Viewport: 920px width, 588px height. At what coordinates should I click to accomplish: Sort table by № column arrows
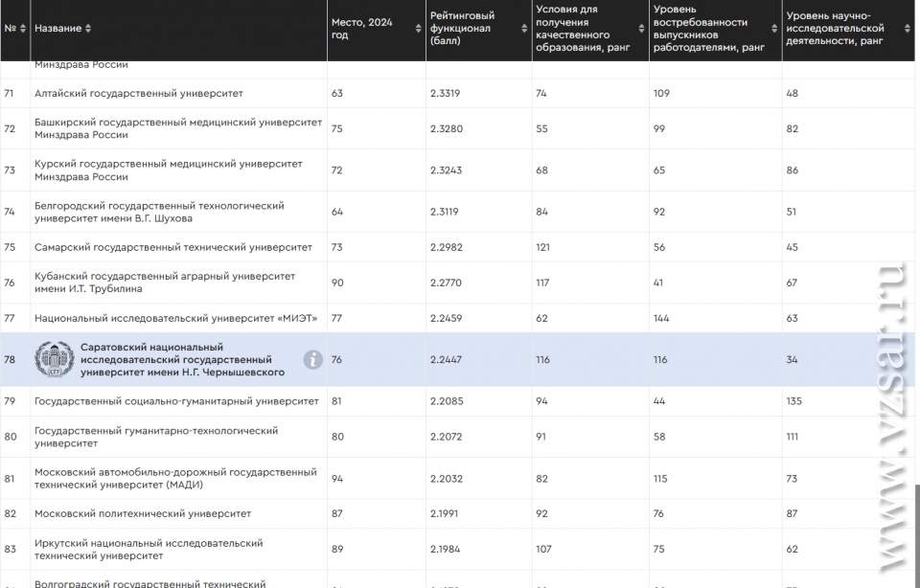23,28
